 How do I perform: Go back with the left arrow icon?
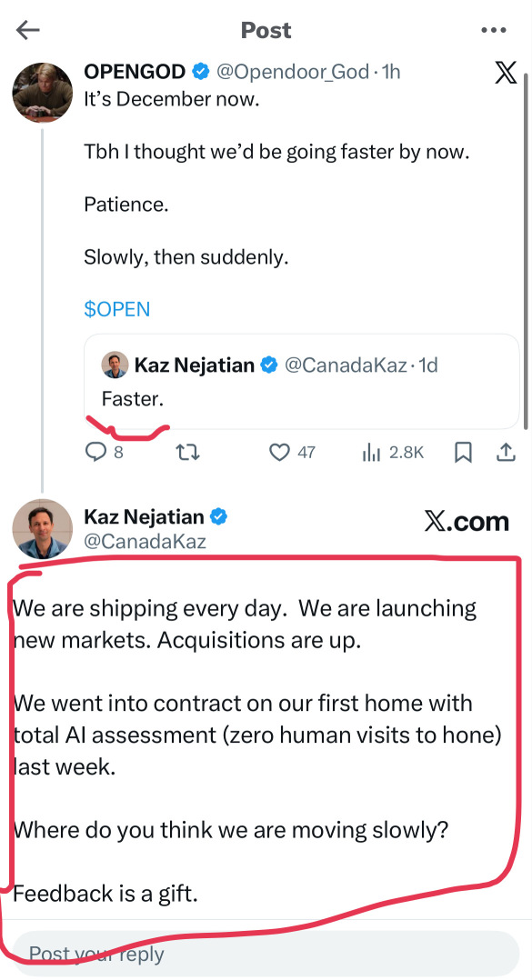click(x=27, y=29)
